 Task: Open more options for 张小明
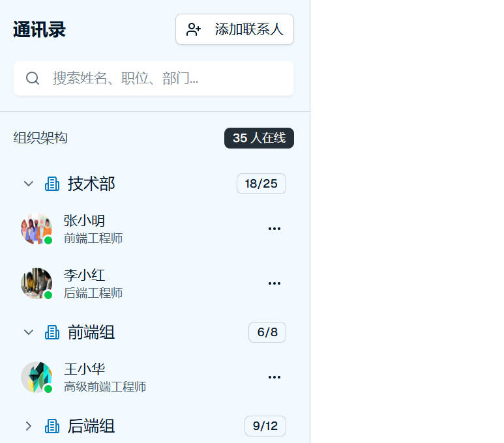point(274,229)
